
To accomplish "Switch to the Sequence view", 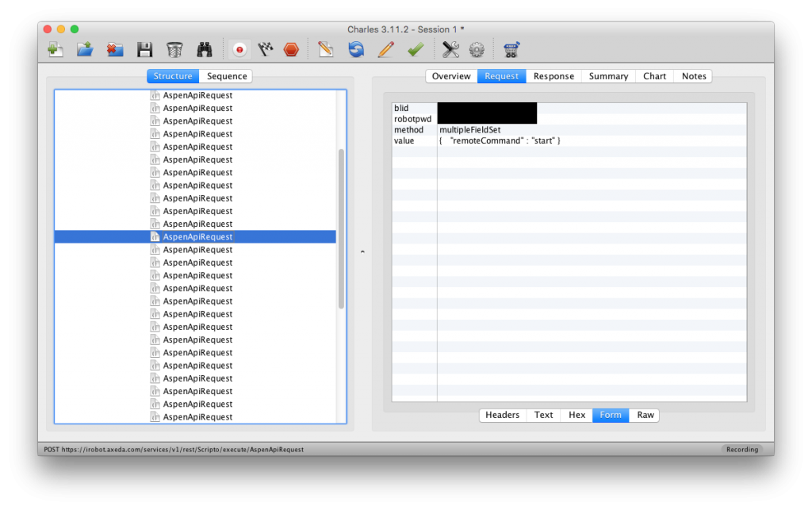I will click(x=227, y=76).
